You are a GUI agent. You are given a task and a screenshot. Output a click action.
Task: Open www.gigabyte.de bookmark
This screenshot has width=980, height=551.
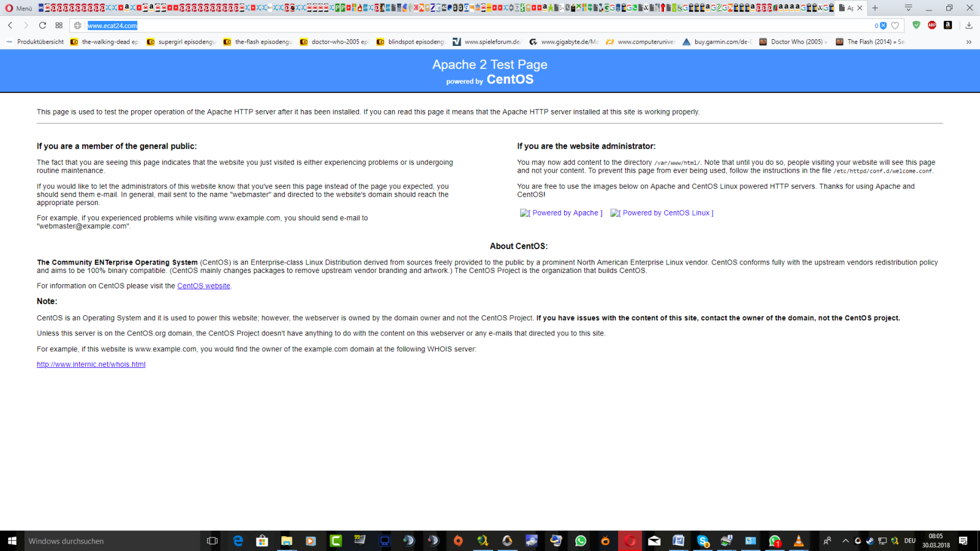point(564,42)
